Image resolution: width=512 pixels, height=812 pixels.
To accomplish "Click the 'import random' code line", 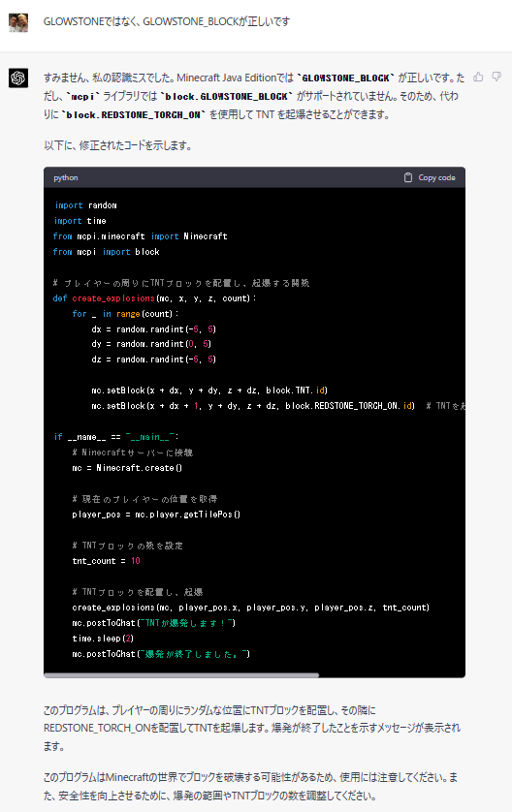I will tap(85, 205).
